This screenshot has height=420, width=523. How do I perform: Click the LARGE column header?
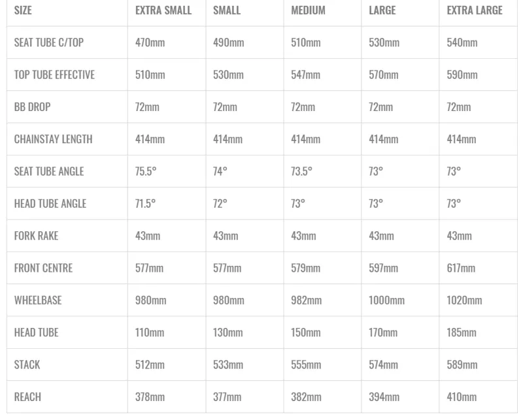tap(382, 10)
